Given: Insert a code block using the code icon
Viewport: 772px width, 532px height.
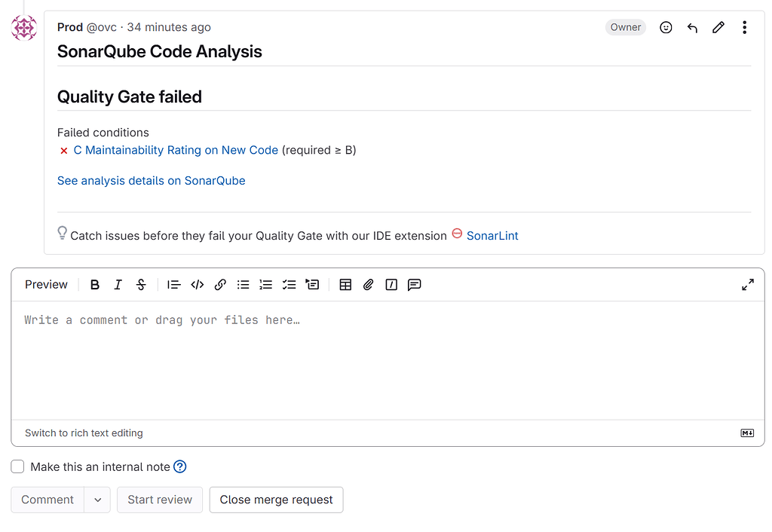Looking at the screenshot, I should click(x=198, y=284).
